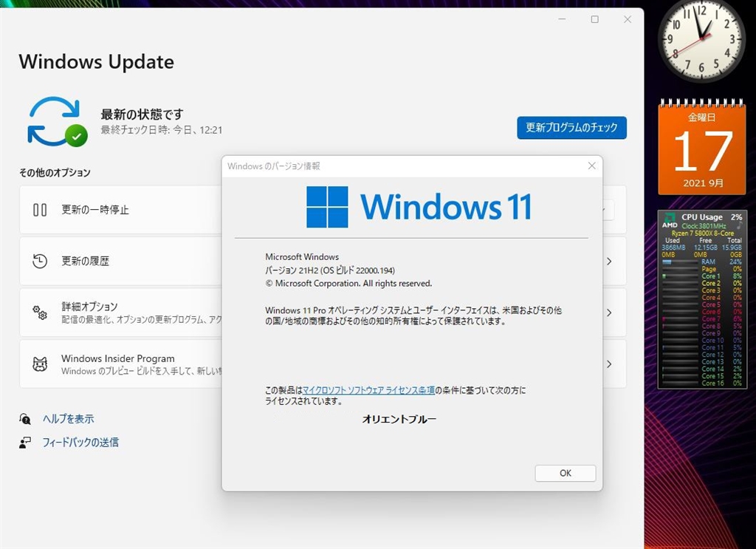
Task: Open マイクロソフト ソフトウェア ライセンス条項 link
Action: (369, 390)
